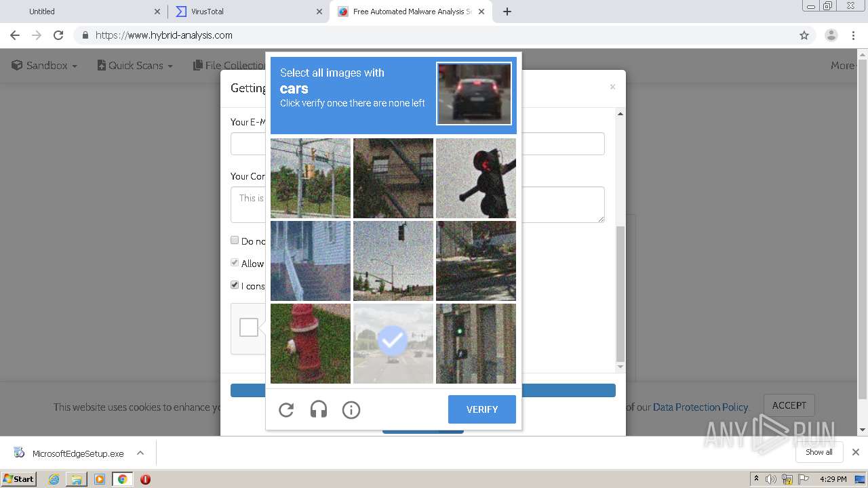Deselect the checked street tile
This screenshot has width=868, height=488.
pos(393,344)
